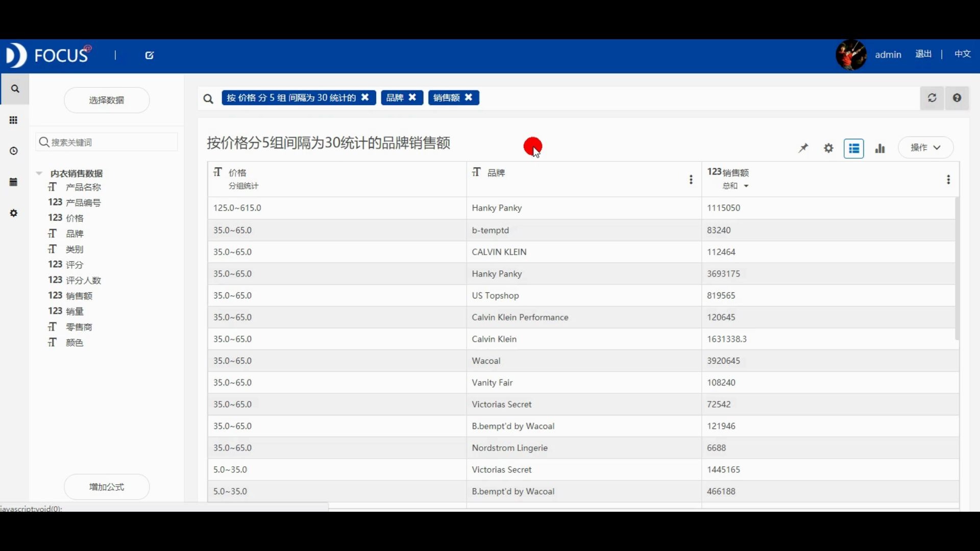Collapse the 内衣销售数据 tree node
This screenshot has height=551, width=980.
tap(39, 173)
